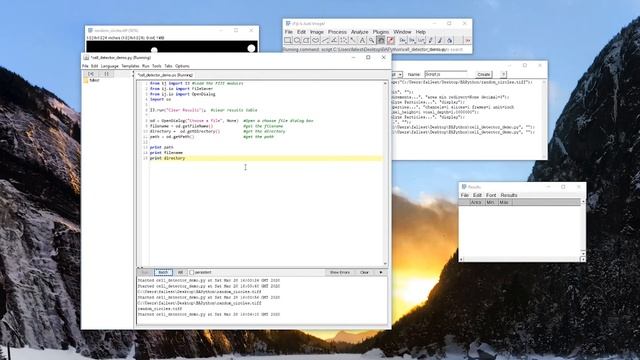This screenshot has width=640, height=360.
Task: Click the question mark button in Recorder
Action: click(x=503, y=74)
